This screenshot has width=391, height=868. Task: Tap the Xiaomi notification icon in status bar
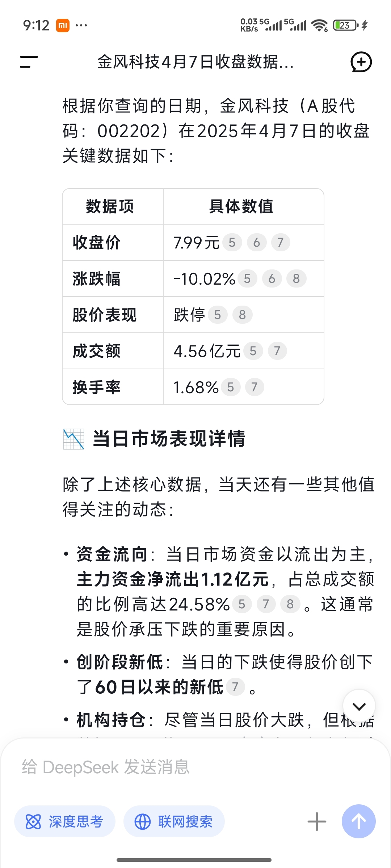(x=63, y=25)
